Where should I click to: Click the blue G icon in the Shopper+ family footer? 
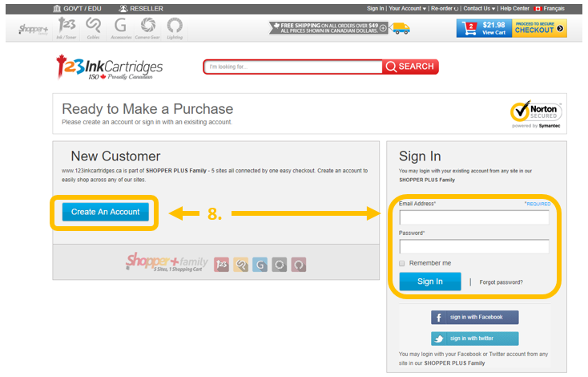260,265
